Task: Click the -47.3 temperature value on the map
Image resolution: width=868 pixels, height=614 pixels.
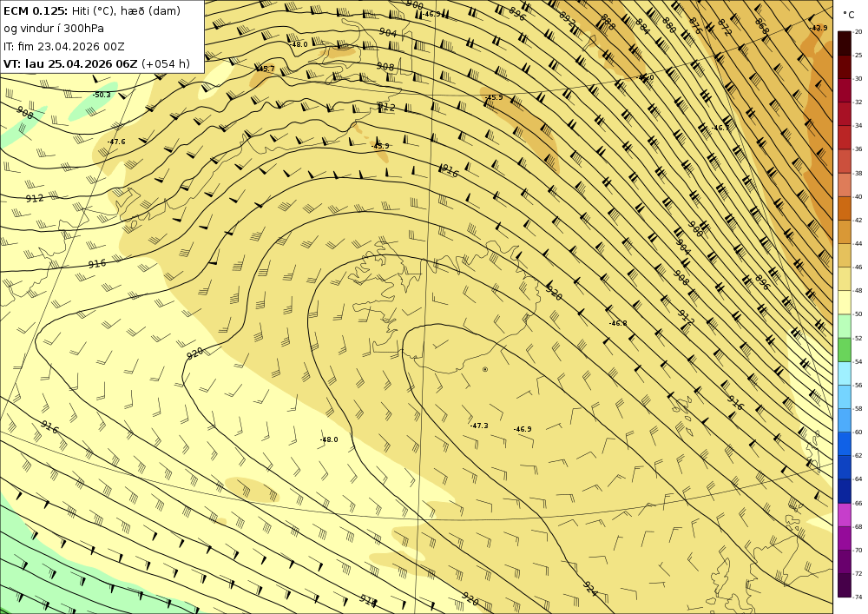Action: 479,426
